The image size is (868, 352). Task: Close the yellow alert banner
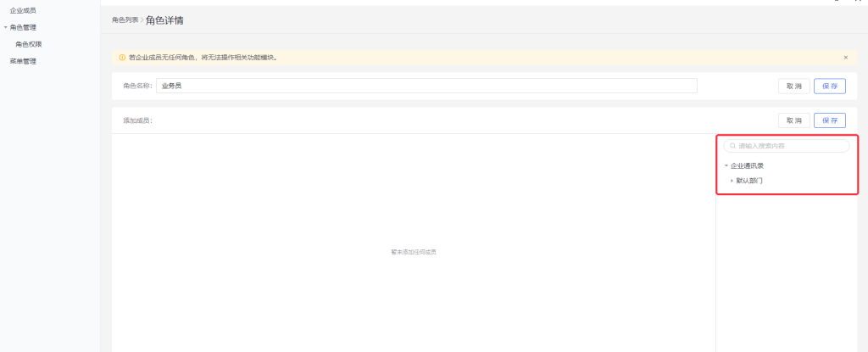coord(845,58)
